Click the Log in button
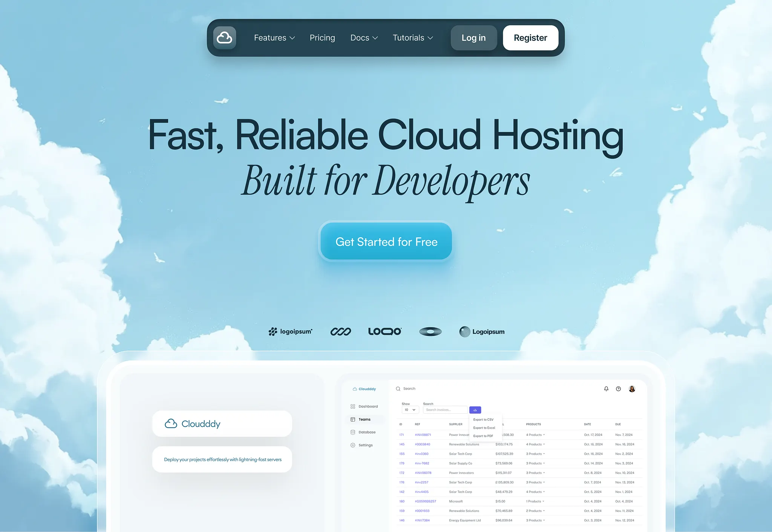Viewport: 772px width, 532px height. tap(474, 38)
